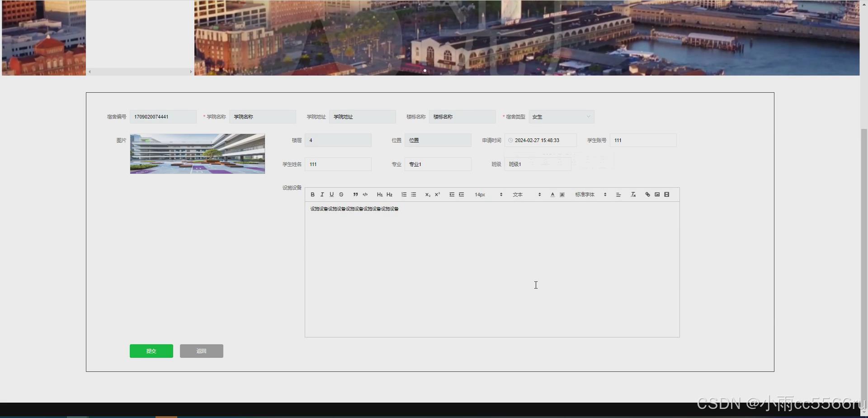Toggle italic formatting in editor toolbar

coord(322,195)
